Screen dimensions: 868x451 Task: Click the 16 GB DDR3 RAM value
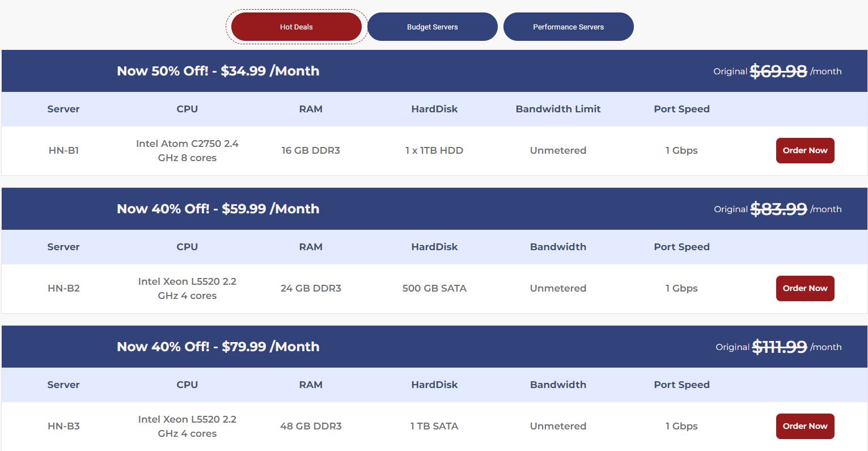point(311,150)
